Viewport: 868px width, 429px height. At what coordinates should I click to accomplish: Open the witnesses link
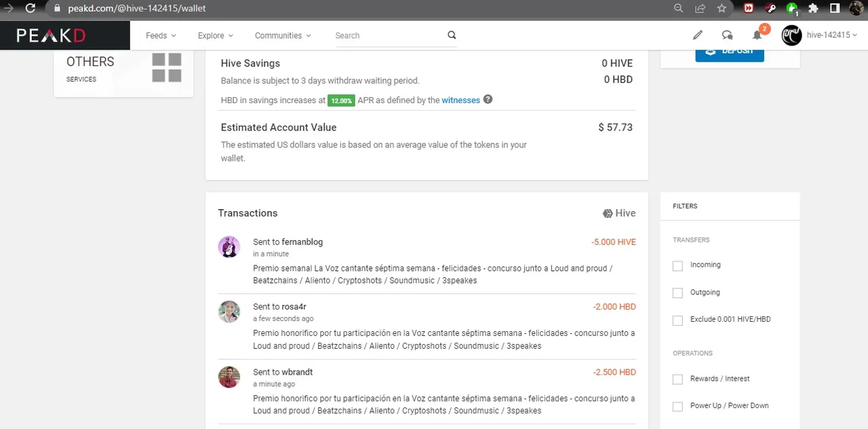point(461,100)
